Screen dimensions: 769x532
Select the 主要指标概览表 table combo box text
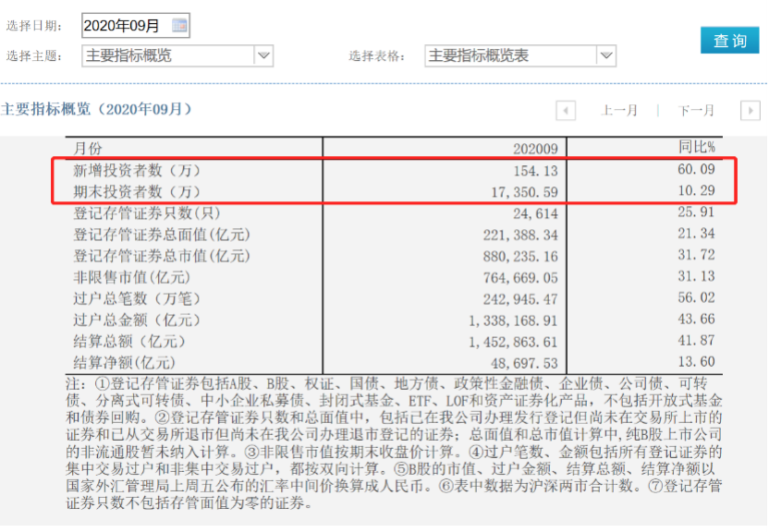[479, 55]
